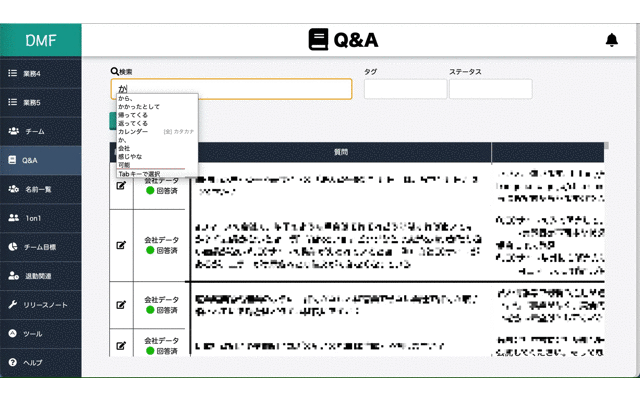Click the タグ filter field
The width and height of the screenshot is (640, 400).
pyautogui.click(x=405, y=89)
